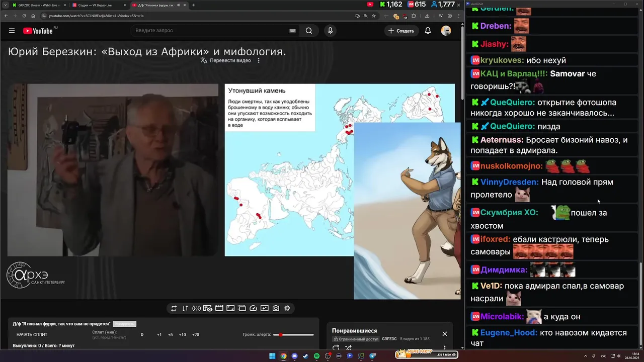This screenshot has width=644, height=362.
Task: Click the +10 split minutes button
Action: 182,334
